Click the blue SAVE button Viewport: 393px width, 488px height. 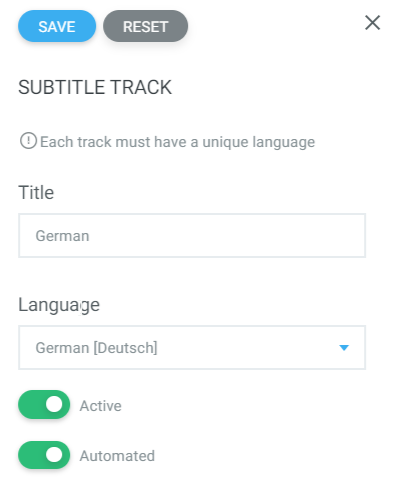click(x=57, y=26)
